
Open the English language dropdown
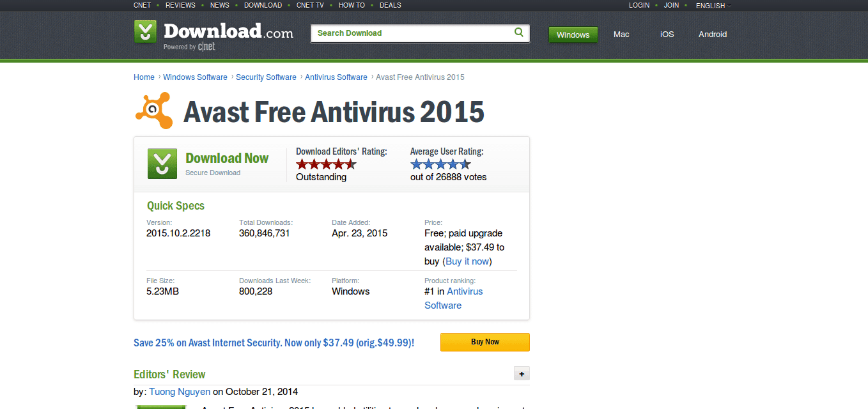(x=713, y=6)
